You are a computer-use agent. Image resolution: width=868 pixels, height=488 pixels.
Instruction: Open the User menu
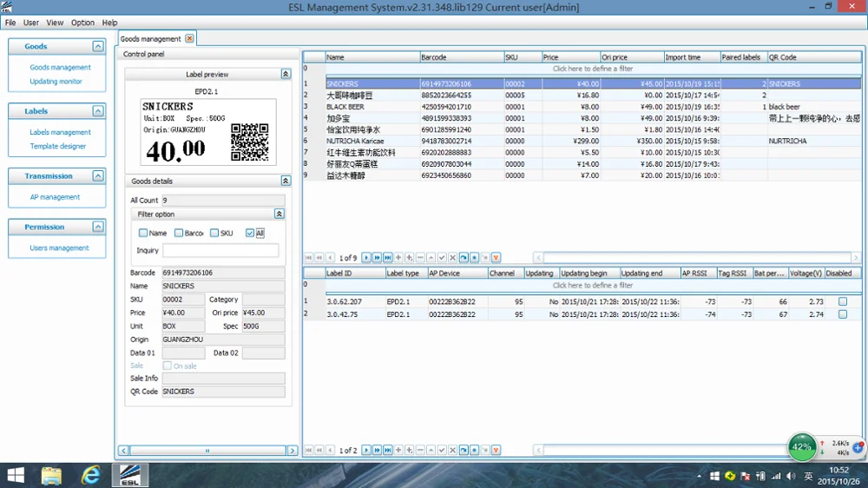point(31,23)
